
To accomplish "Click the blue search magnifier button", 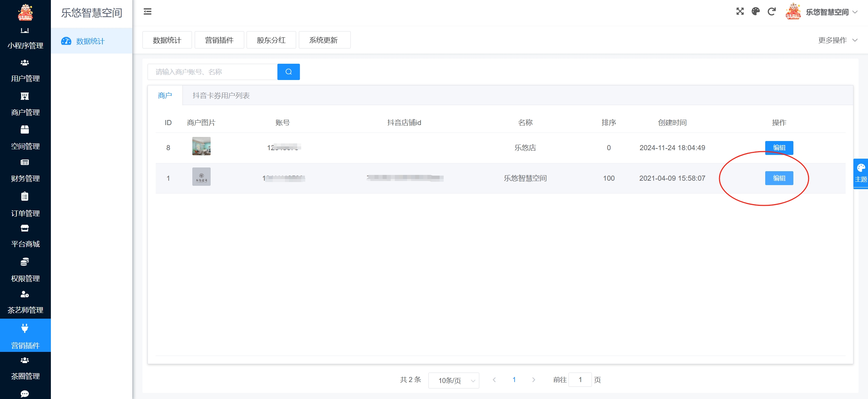I will pos(288,72).
